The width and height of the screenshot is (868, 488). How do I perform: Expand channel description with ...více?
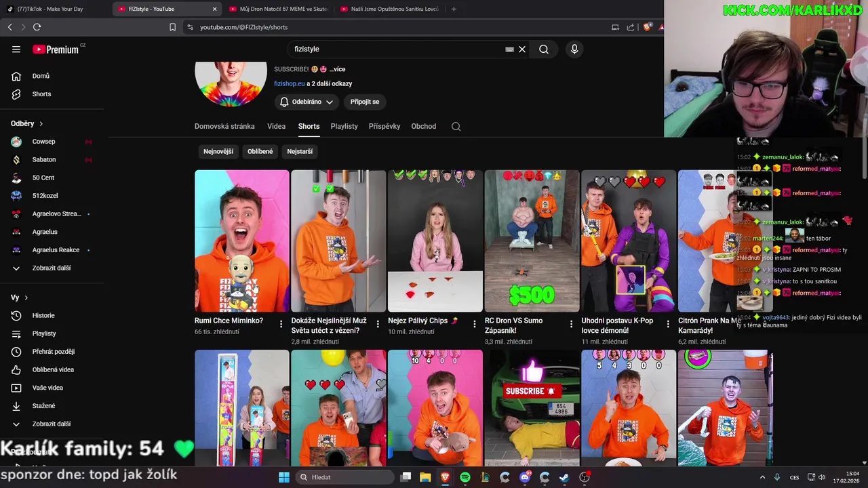337,69
